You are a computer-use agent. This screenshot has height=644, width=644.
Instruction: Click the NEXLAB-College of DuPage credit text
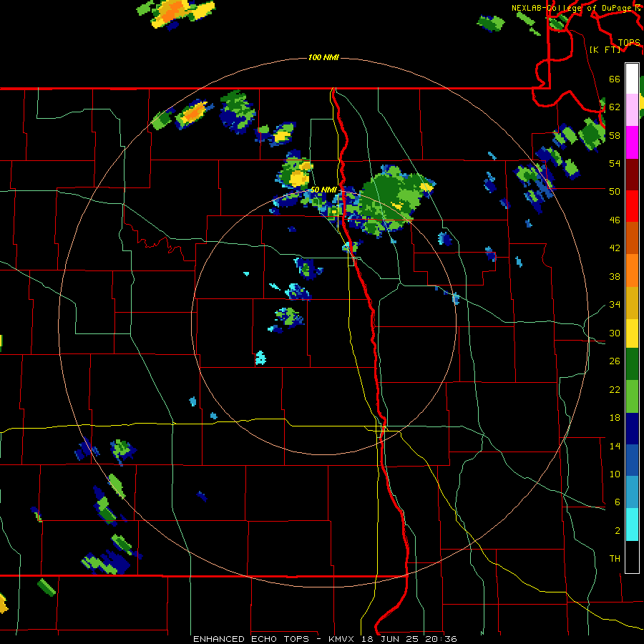[x=576, y=8]
